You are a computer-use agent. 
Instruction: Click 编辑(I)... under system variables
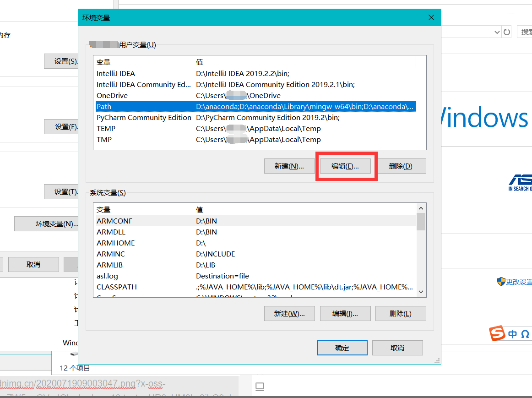345,314
